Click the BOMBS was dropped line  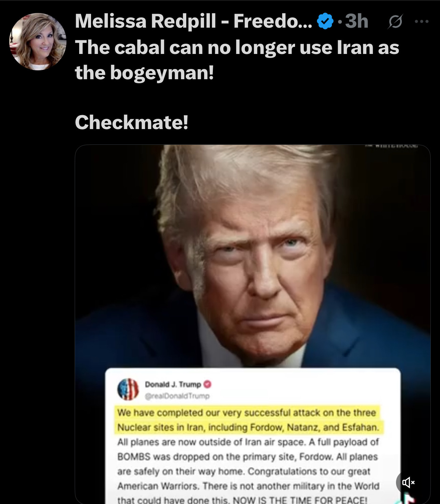[x=247, y=457]
